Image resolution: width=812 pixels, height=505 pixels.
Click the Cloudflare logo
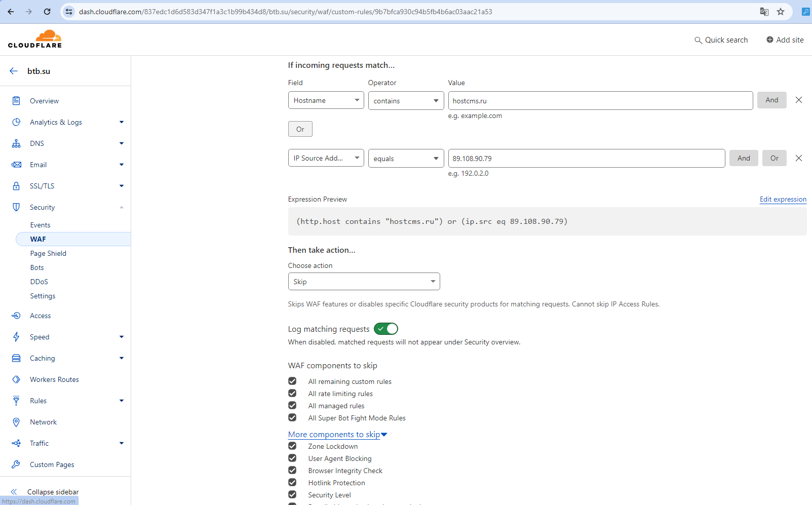click(35, 39)
